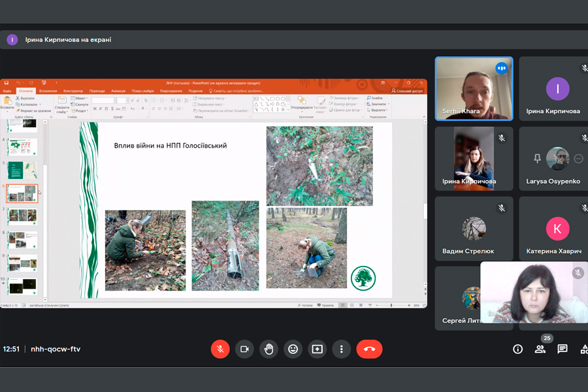Open more options three-dot menu
588x392 pixels.
coord(341,350)
